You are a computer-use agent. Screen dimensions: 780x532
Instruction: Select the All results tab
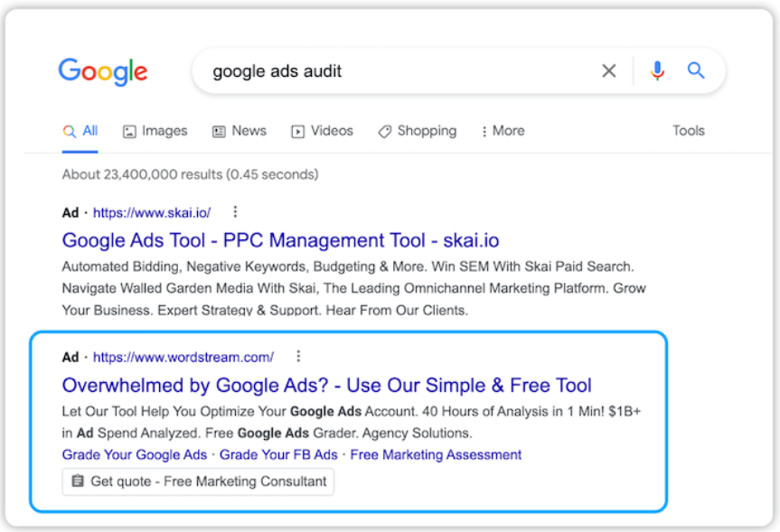pyautogui.click(x=80, y=131)
